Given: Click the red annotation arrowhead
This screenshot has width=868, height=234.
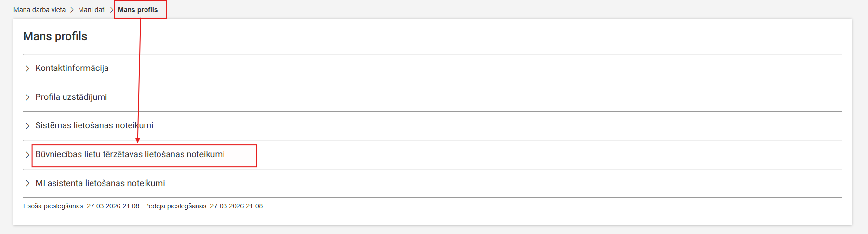Looking at the screenshot, I should point(138,140).
